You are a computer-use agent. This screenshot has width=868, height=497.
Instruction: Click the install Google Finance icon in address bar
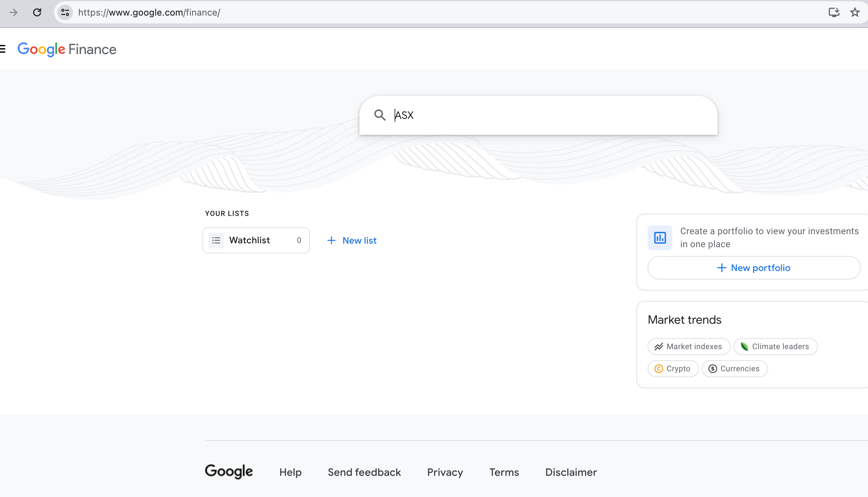(834, 13)
